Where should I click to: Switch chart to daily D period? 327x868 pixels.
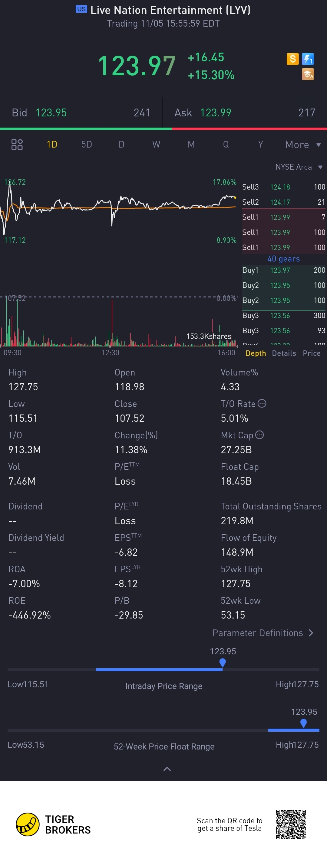pyautogui.click(x=121, y=145)
